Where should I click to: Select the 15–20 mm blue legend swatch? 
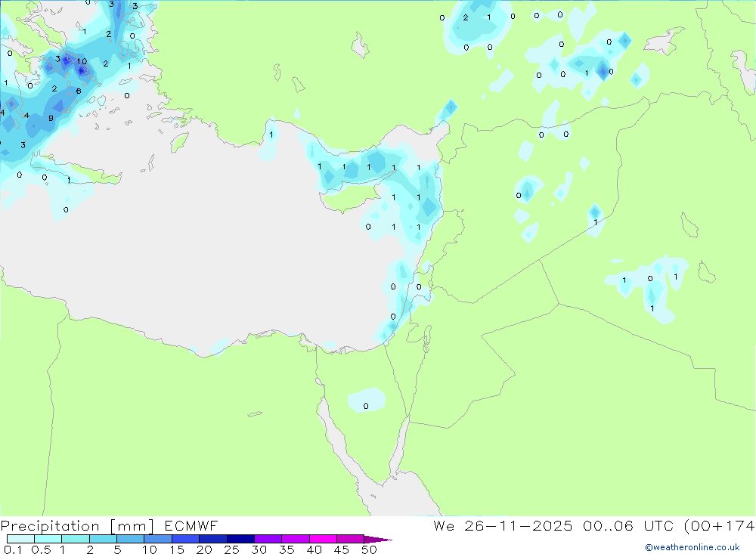point(185,539)
